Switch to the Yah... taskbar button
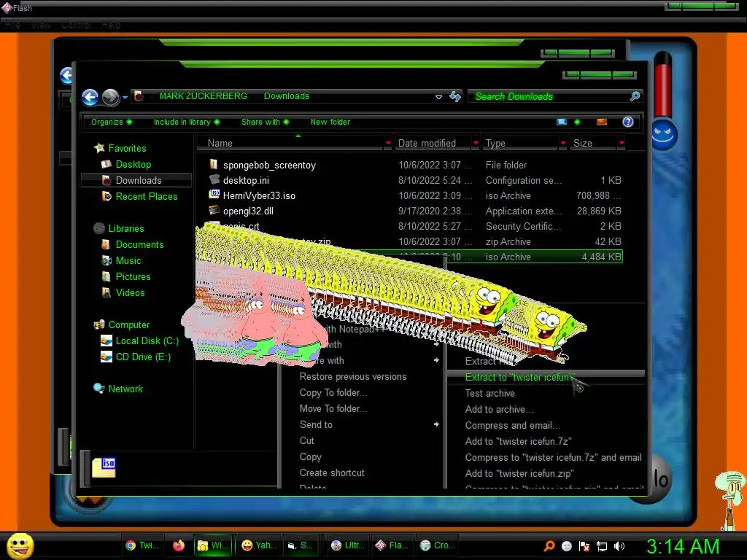The image size is (747, 560). 259,545
